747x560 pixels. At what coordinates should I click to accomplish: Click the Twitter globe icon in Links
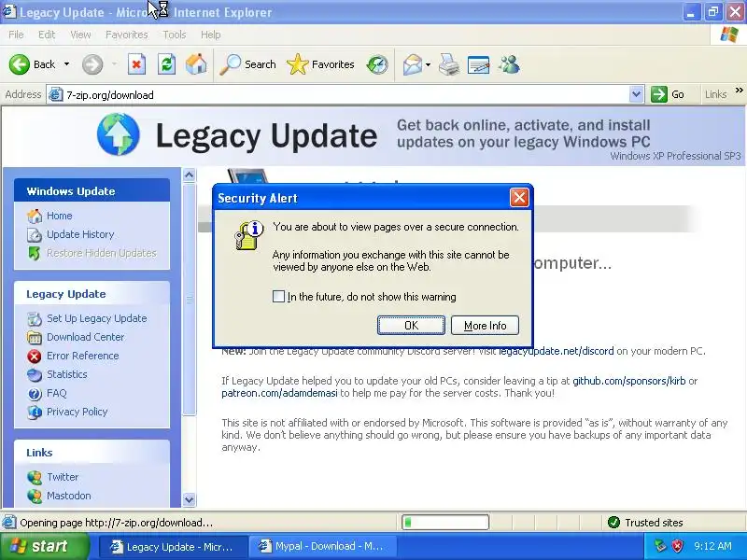[x=35, y=477]
